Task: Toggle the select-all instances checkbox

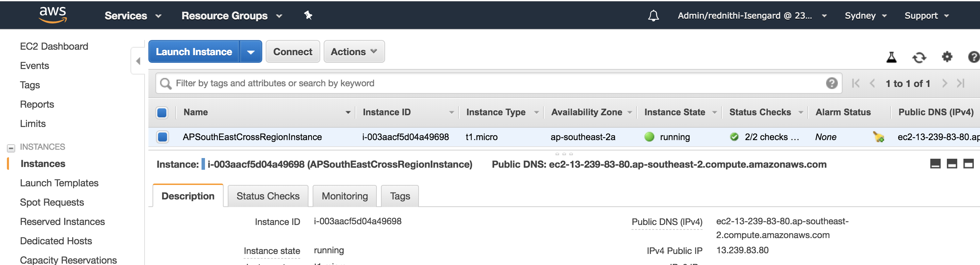Action: coord(162,112)
